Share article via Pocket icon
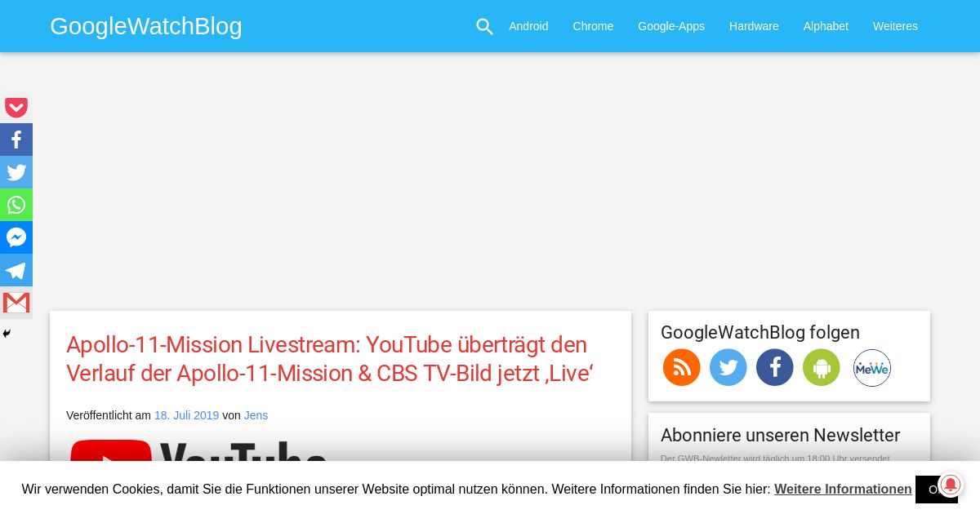This screenshot has height=514, width=980. (x=16, y=107)
